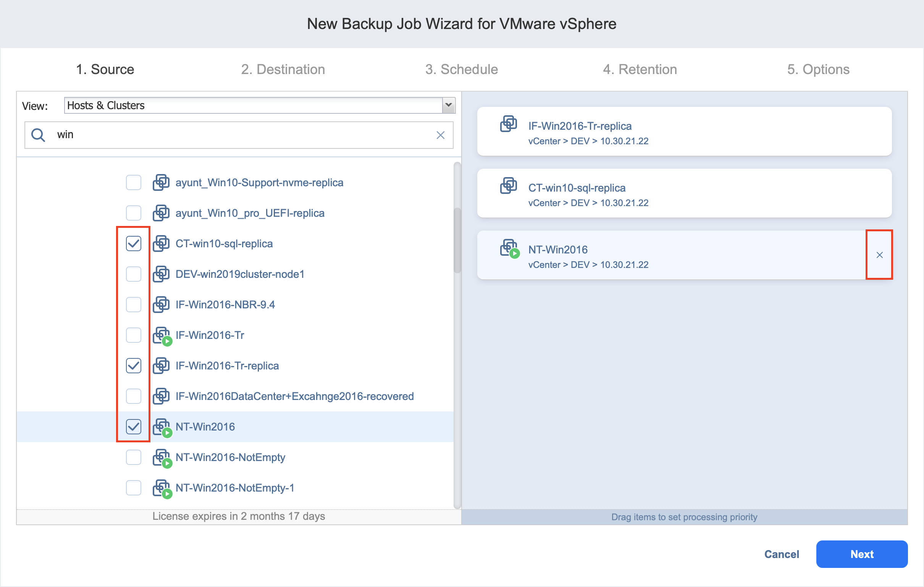Click VM icon beside IF-Win2016-Tr-replica in tree
924x587 pixels.
pyautogui.click(x=161, y=366)
